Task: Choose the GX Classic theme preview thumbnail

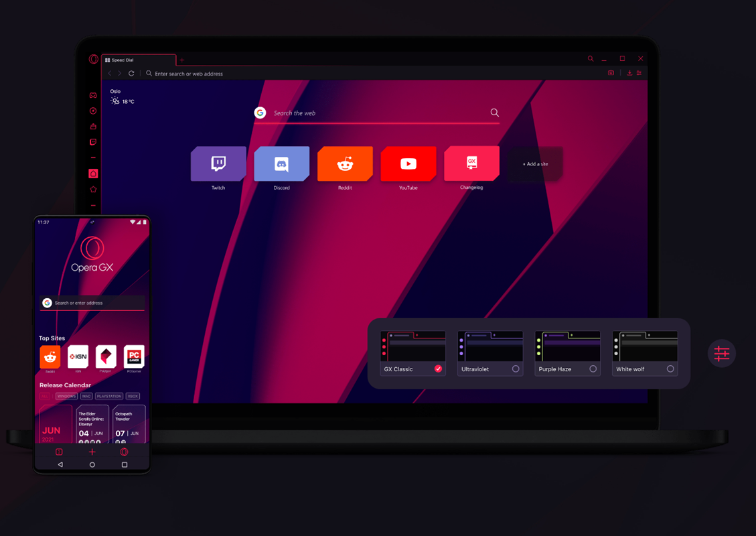Action: pos(412,346)
